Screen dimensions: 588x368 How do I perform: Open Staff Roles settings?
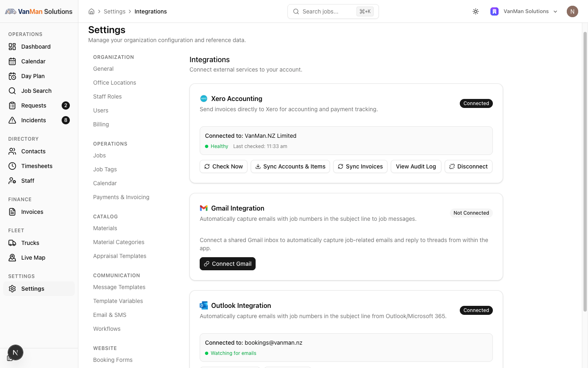click(x=107, y=96)
